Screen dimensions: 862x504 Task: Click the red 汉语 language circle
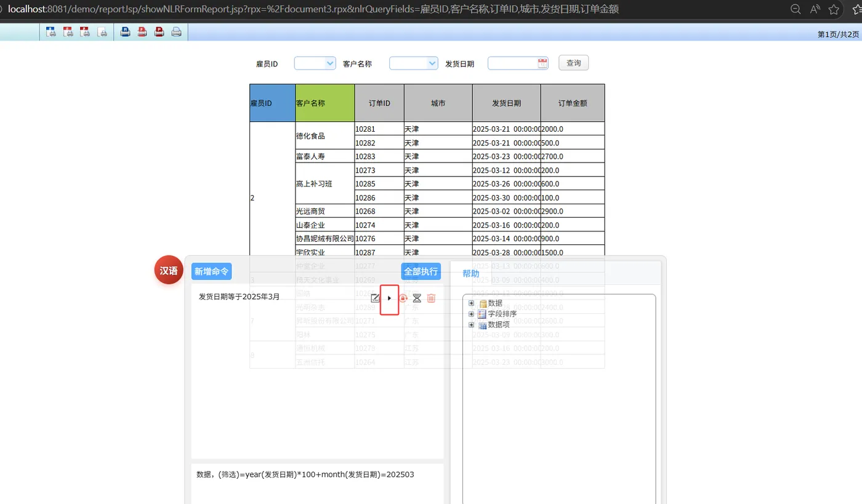(x=169, y=270)
